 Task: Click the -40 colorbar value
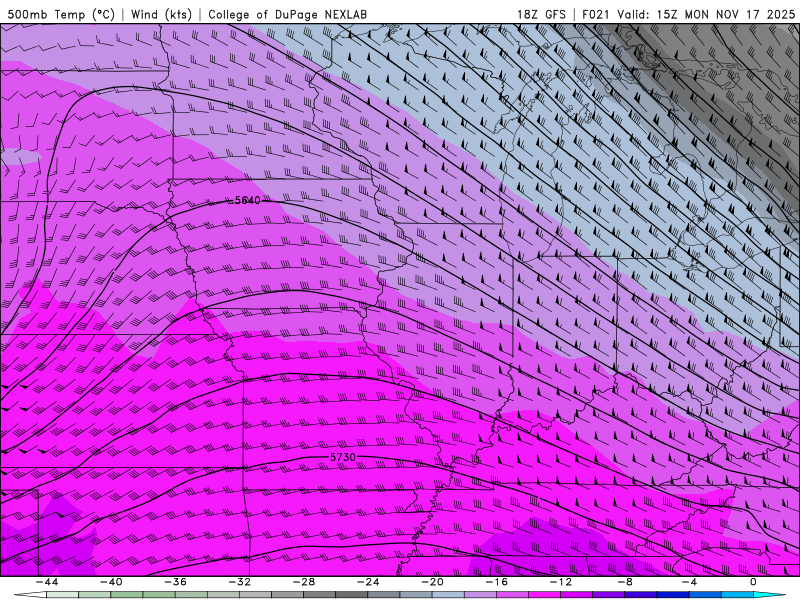click(111, 582)
